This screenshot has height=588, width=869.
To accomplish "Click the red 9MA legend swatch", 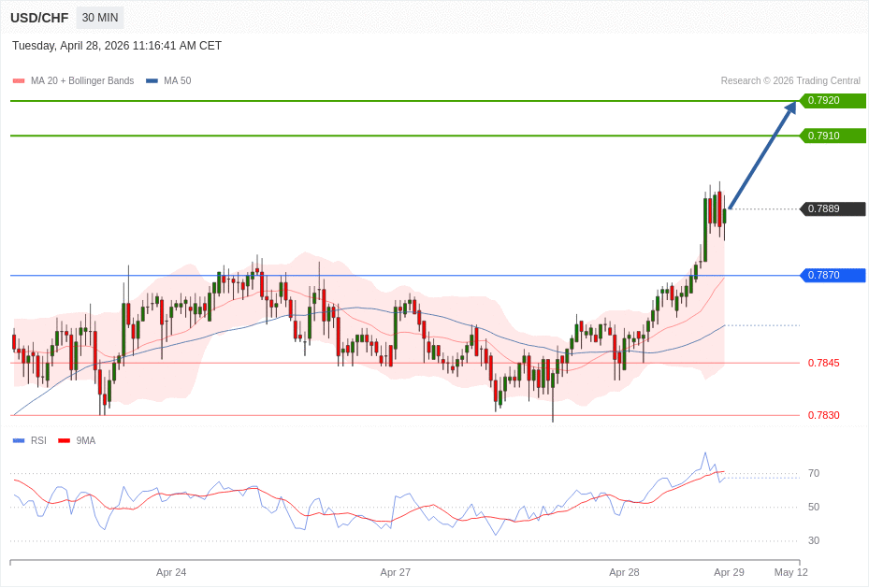I will pyautogui.click(x=64, y=440).
